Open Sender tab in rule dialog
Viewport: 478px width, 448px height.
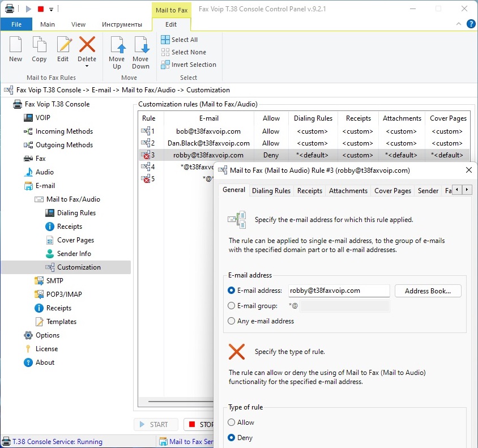pyautogui.click(x=428, y=191)
